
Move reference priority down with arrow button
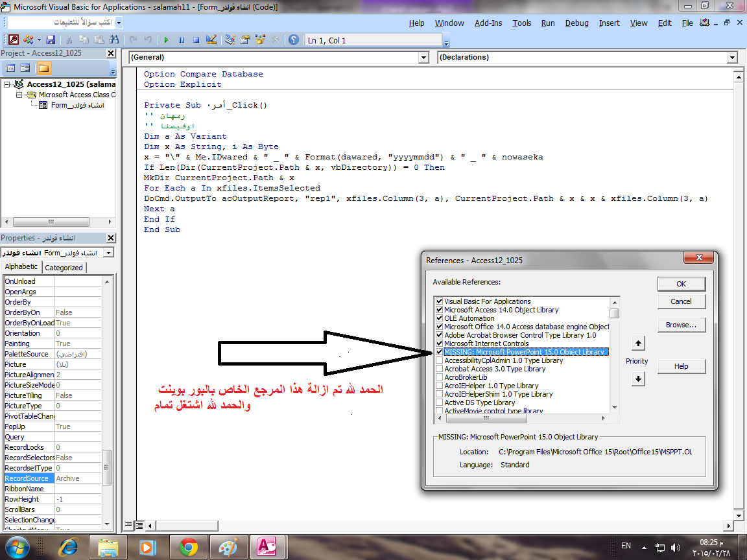638,379
